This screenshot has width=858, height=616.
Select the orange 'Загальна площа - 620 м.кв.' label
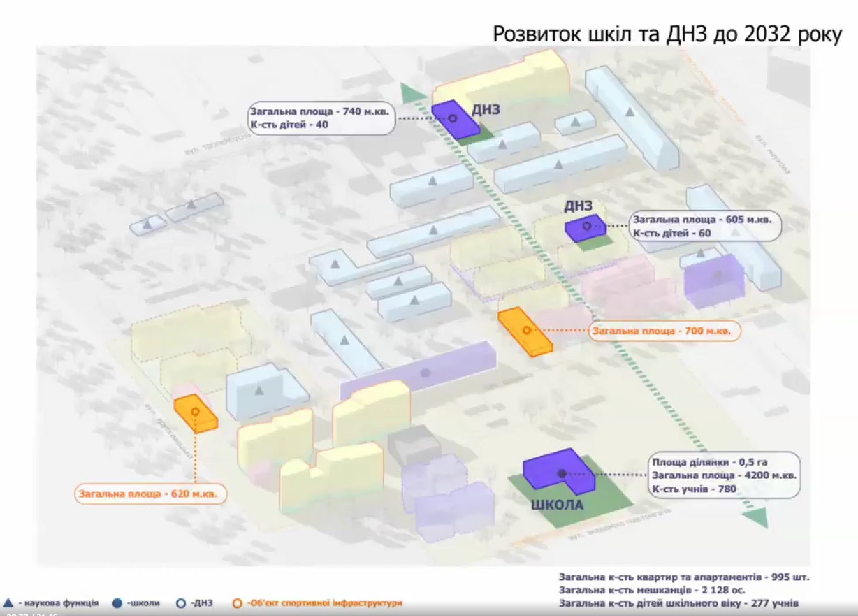151,494
